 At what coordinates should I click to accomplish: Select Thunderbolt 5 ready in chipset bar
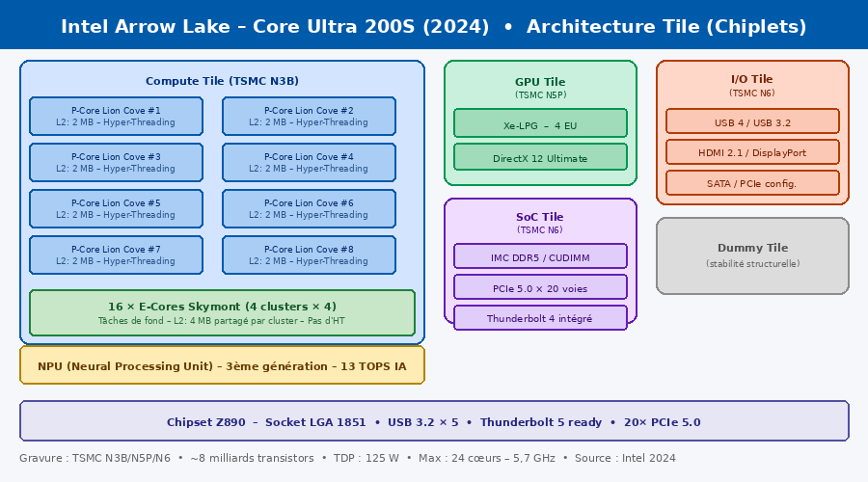541,422
